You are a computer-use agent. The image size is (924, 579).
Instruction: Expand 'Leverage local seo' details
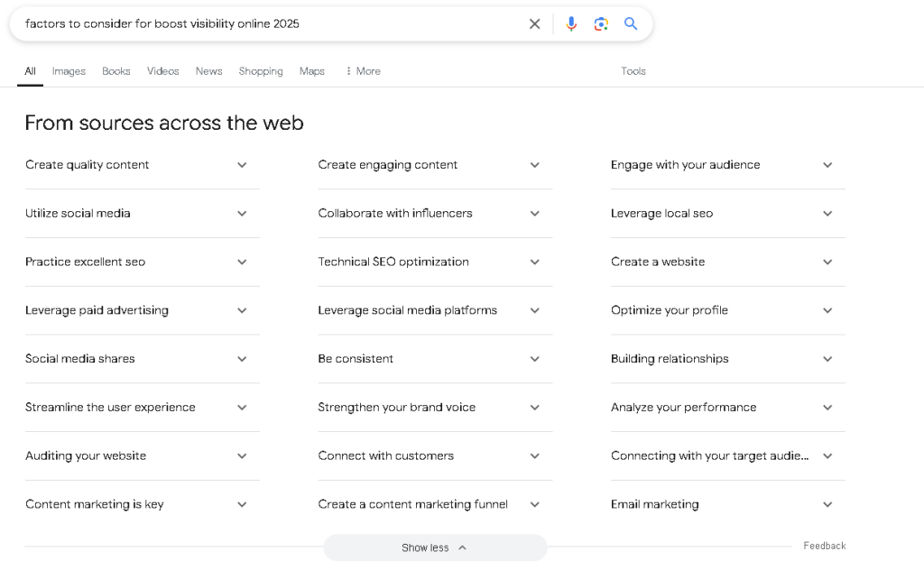(827, 214)
